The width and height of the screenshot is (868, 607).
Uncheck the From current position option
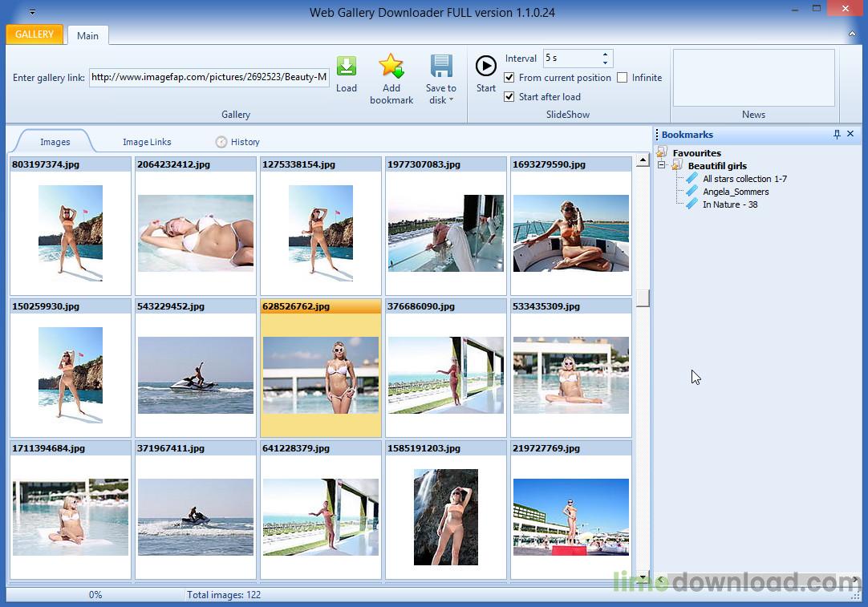509,78
